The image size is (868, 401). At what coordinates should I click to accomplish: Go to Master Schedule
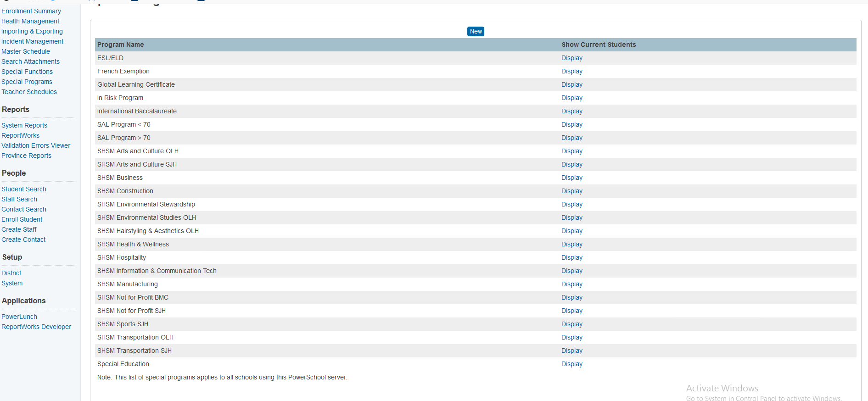pos(26,51)
